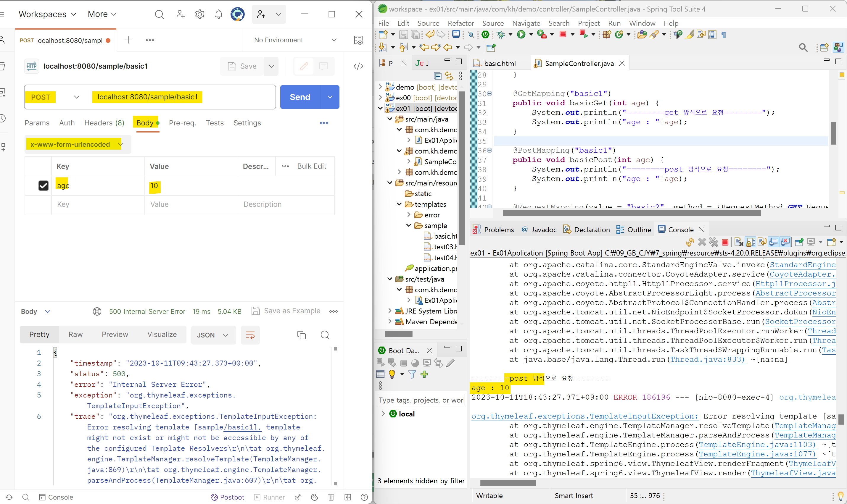Viewport: 847px width, 504px height.
Task: Click the editor horizontal scrollbar
Action: [631, 213]
